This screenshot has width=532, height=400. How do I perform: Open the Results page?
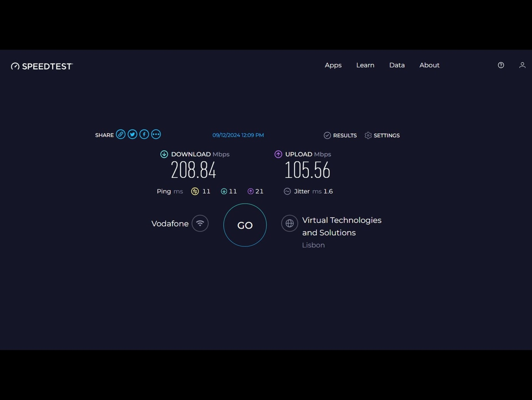[x=340, y=136]
